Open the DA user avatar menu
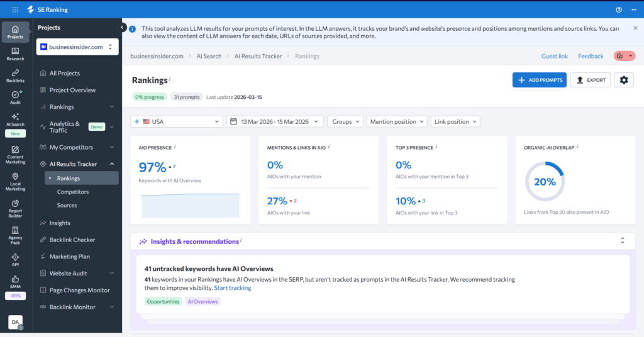 click(x=15, y=322)
